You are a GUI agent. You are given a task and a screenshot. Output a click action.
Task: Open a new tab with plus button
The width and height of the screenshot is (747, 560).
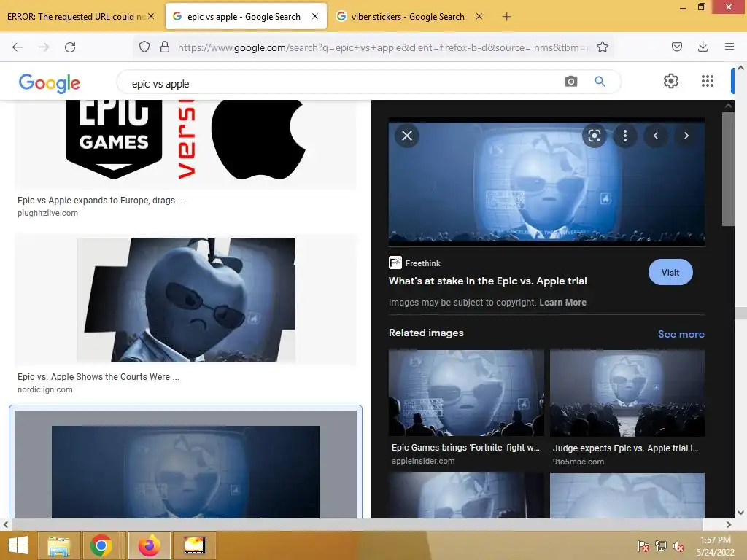[x=506, y=17]
